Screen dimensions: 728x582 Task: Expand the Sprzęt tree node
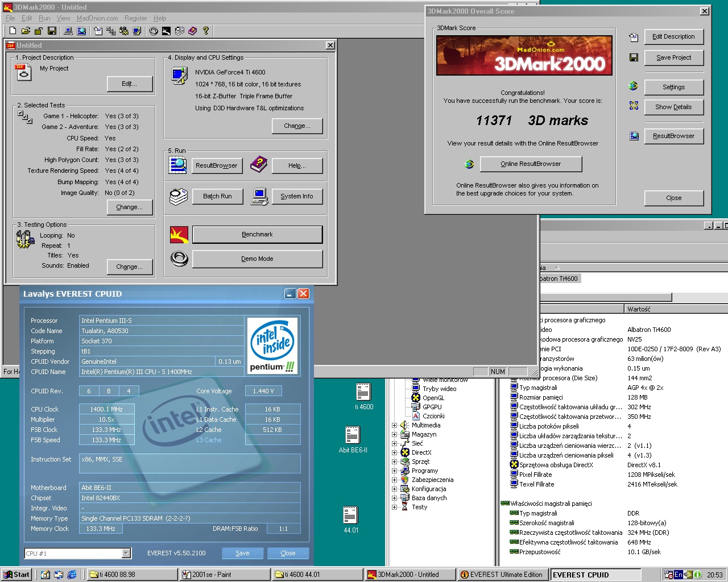click(394, 462)
